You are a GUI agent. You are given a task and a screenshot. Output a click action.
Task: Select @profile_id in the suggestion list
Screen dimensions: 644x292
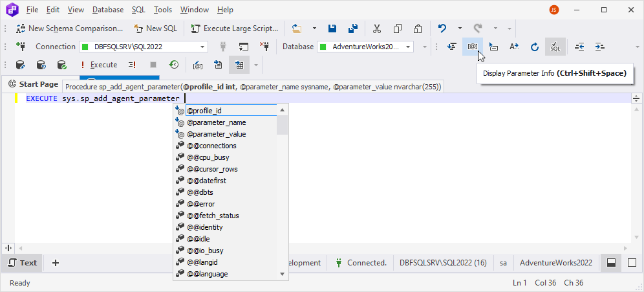[x=225, y=111]
